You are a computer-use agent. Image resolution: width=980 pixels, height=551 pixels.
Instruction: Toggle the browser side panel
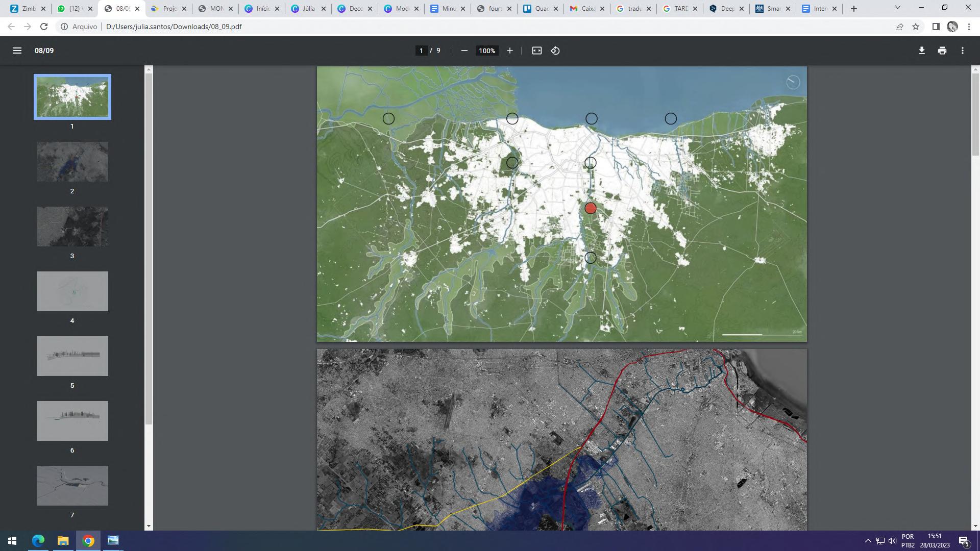tap(936, 27)
